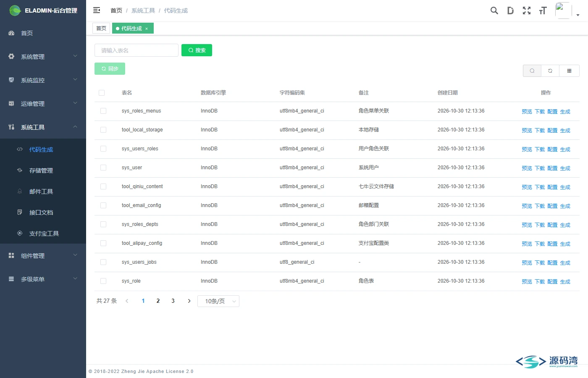Expand the 运维管理 menu chevron
This screenshot has width=588, height=378.
tap(75, 103)
